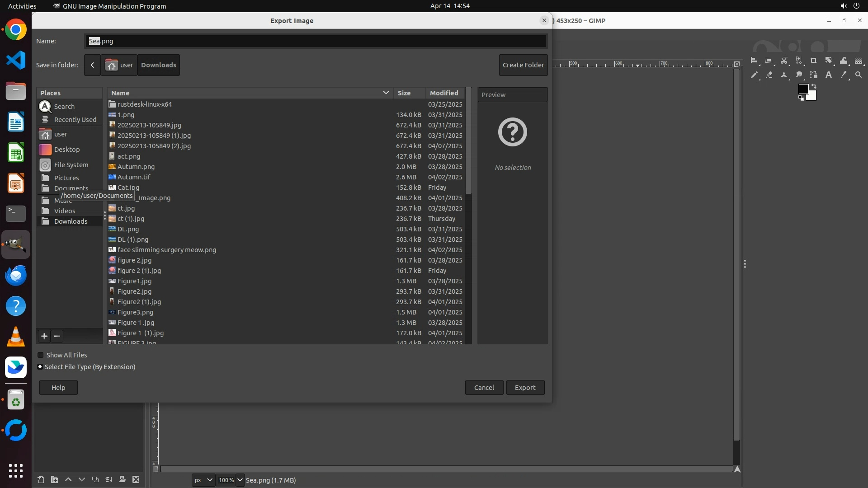This screenshot has height=488, width=868.
Task: Select the Clone stamp tool
Action: click(x=784, y=75)
